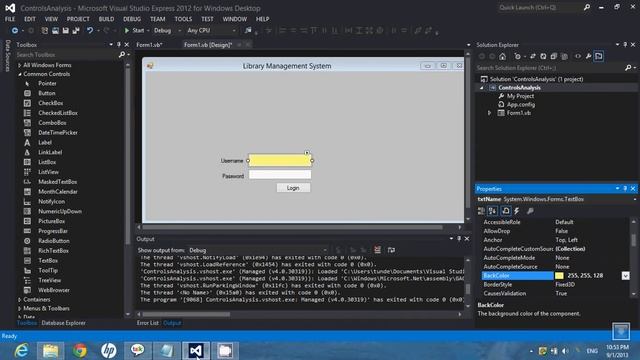This screenshot has height=360, width=640.
Task: Click the green Start debugging arrow
Action: [x=127, y=31]
